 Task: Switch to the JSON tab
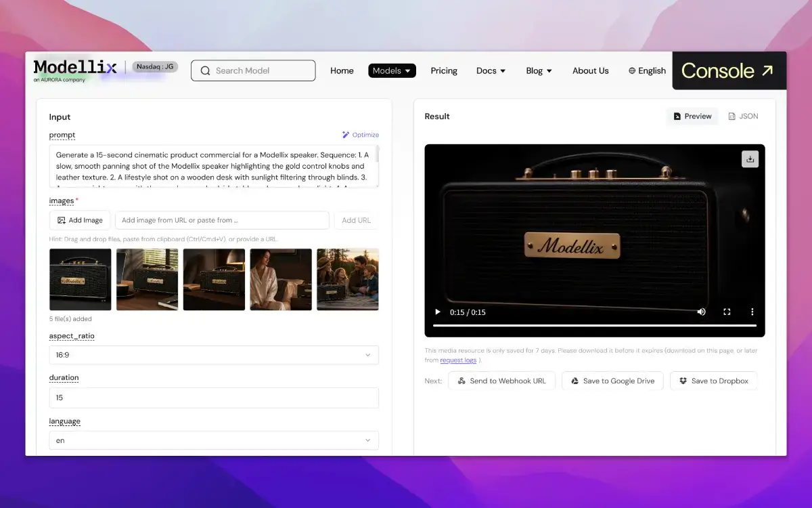pos(743,117)
